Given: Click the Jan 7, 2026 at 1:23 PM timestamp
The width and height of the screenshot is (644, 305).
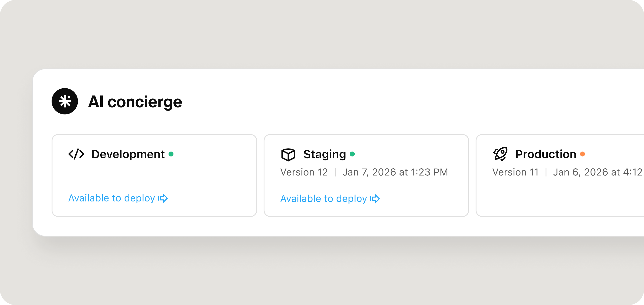Looking at the screenshot, I should pyautogui.click(x=395, y=172).
